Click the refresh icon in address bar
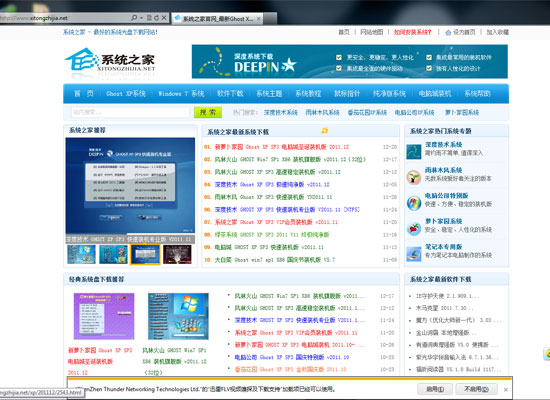 [156, 18]
